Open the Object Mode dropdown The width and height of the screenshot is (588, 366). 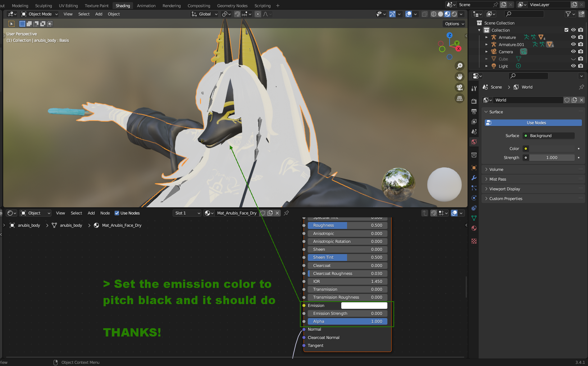(40, 14)
